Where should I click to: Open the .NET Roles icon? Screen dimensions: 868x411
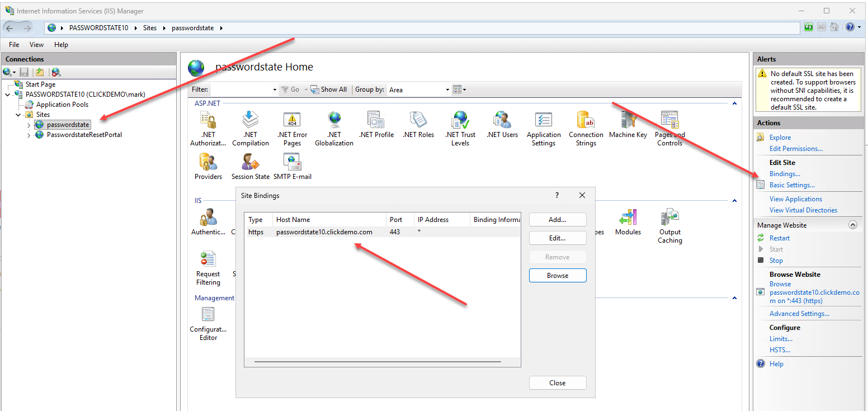point(418,120)
